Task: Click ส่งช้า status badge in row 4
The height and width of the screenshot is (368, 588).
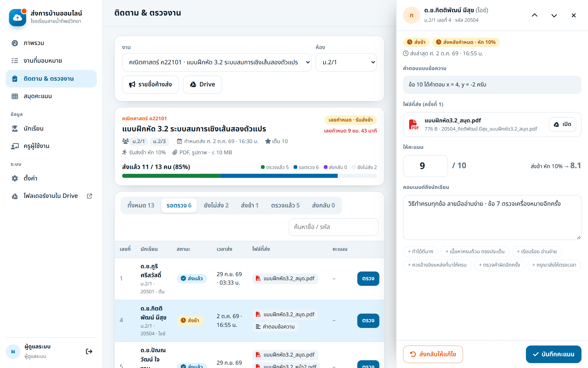Action: [190, 321]
